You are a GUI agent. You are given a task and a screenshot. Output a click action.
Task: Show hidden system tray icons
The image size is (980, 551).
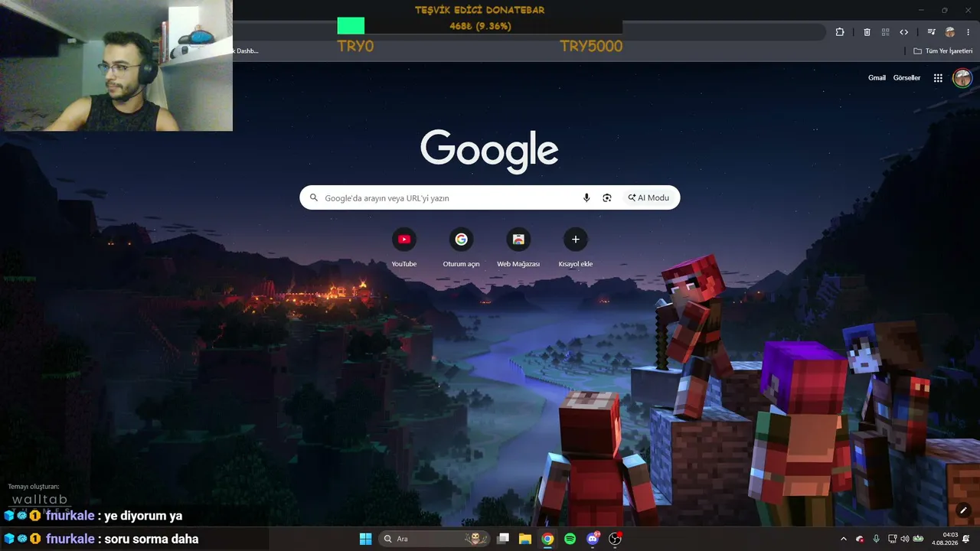[844, 539]
